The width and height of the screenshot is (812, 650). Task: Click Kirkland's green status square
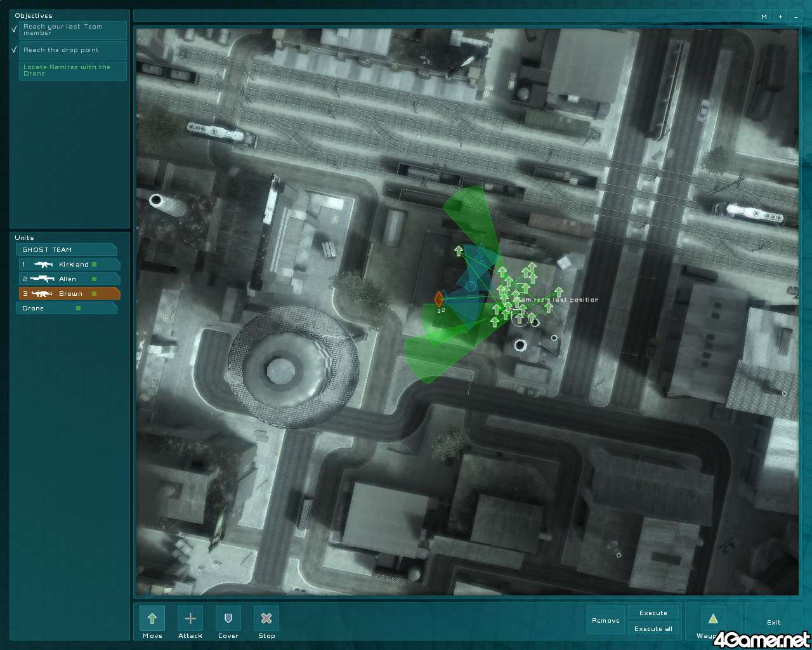click(95, 265)
